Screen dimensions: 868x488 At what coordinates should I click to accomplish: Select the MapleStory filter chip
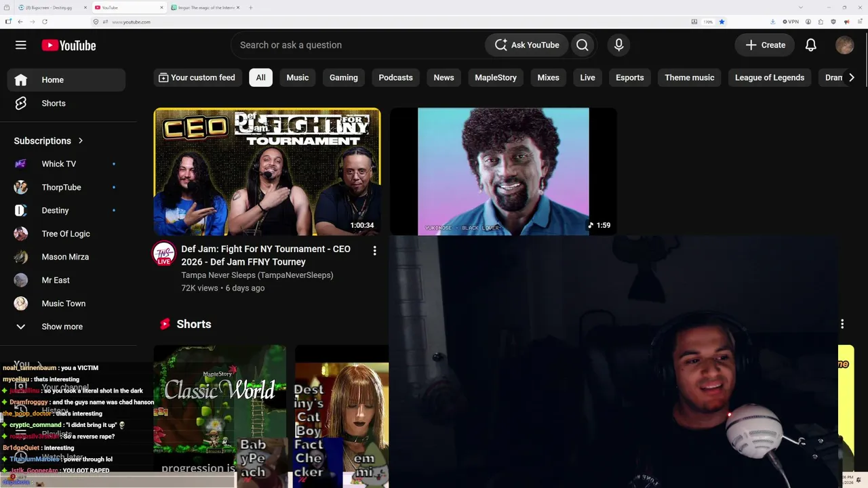tap(496, 77)
